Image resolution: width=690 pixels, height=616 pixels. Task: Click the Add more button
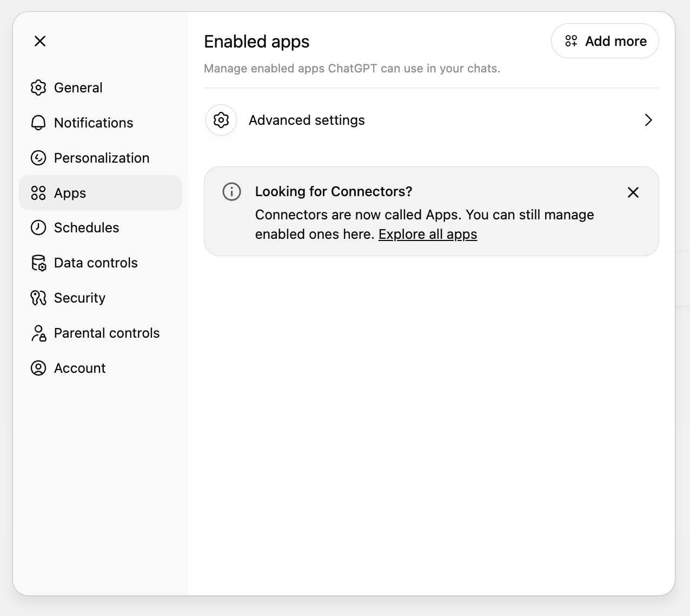click(x=605, y=41)
